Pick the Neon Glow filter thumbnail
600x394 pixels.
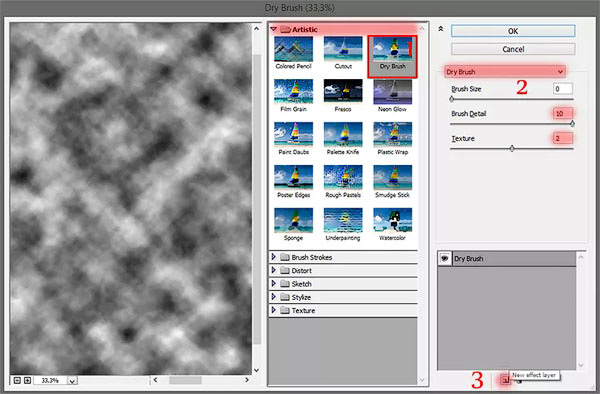tap(392, 92)
